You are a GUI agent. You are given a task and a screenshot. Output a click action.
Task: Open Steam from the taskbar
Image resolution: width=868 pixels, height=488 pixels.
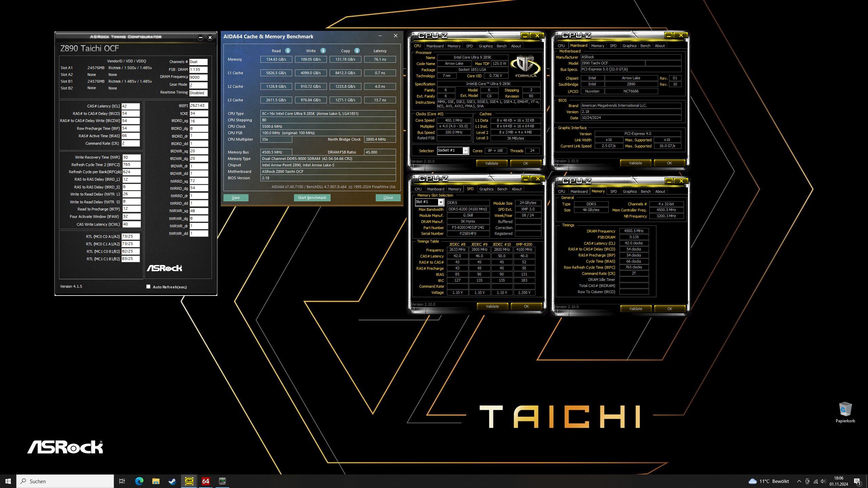click(x=172, y=481)
